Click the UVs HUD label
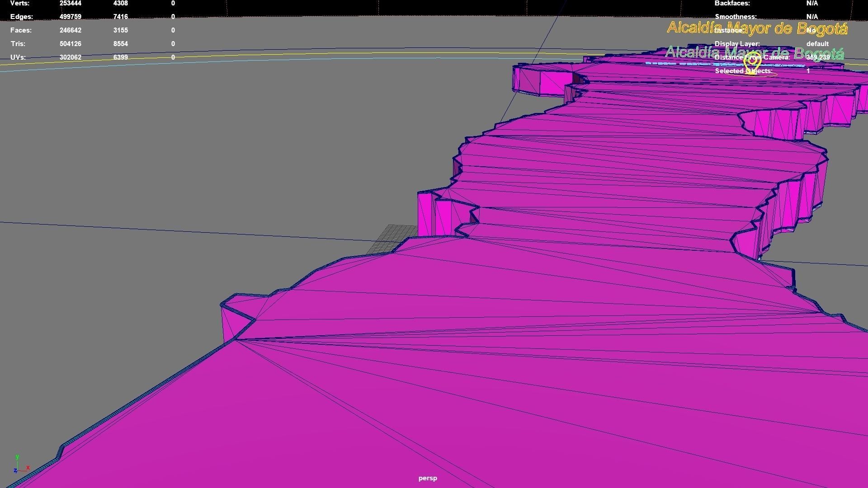The height and width of the screenshot is (488, 868). (x=18, y=57)
